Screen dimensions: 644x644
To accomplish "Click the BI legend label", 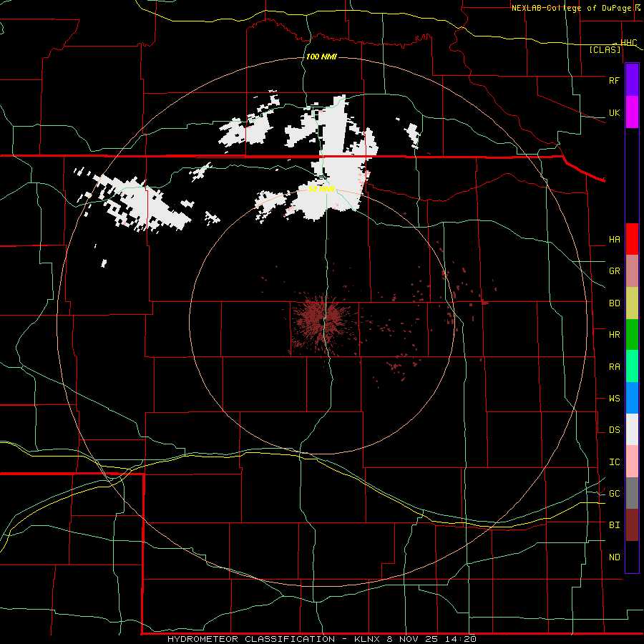I will (614, 525).
